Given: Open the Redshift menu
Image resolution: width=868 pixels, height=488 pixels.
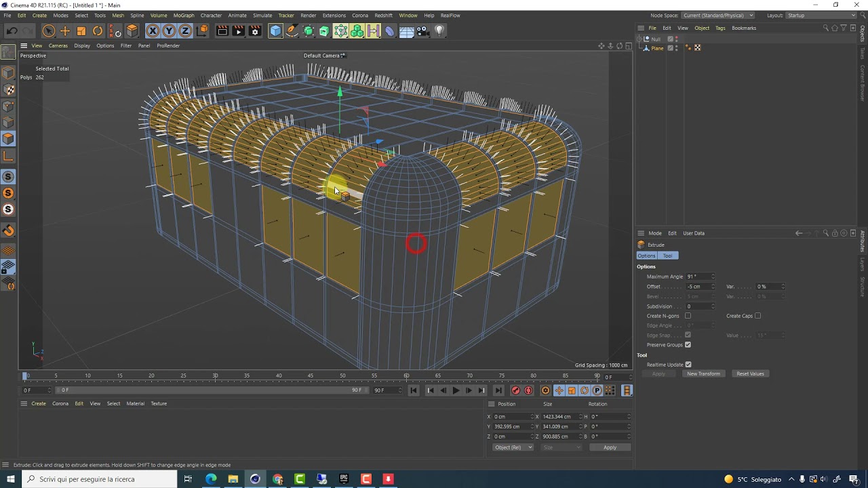Looking at the screenshot, I should [x=383, y=15].
